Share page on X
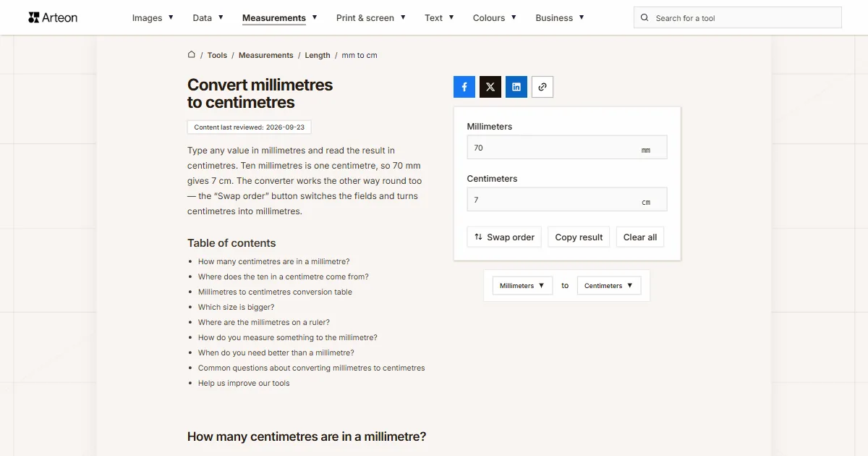868x456 pixels. (490, 87)
